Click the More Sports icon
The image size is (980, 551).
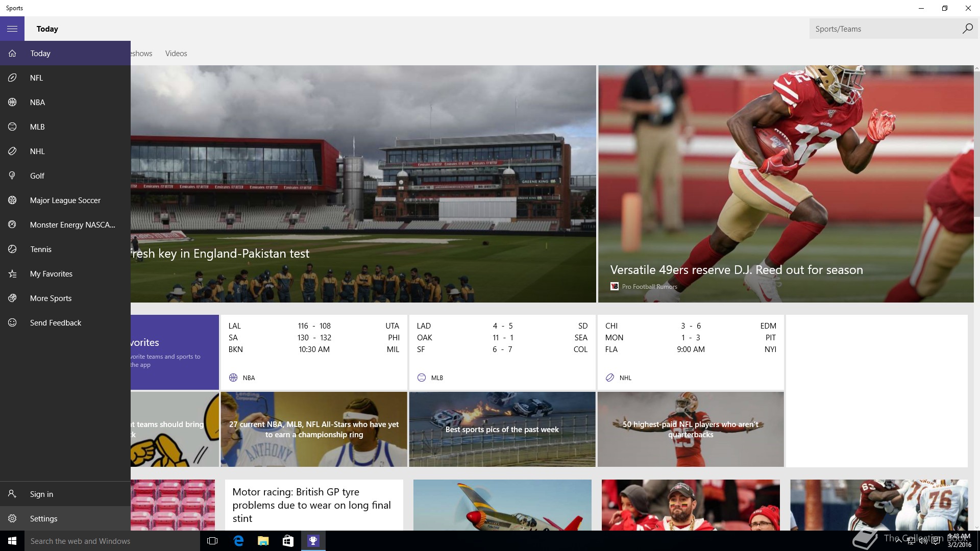click(12, 298)
